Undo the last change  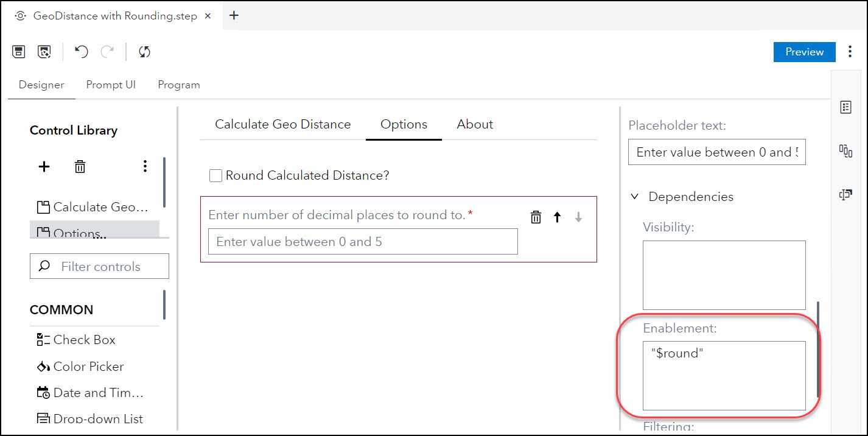pos(81,52)
